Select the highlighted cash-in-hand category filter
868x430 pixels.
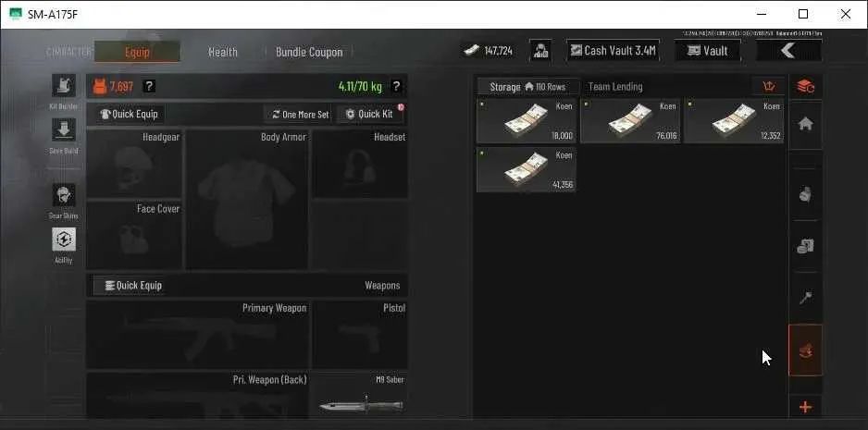(805, 350)
